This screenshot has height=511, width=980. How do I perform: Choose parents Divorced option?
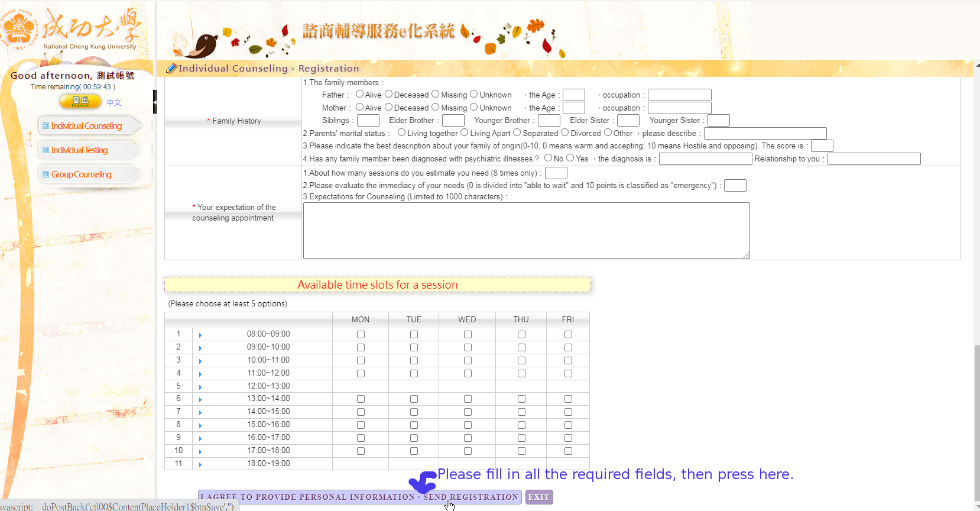pos(565,132)
